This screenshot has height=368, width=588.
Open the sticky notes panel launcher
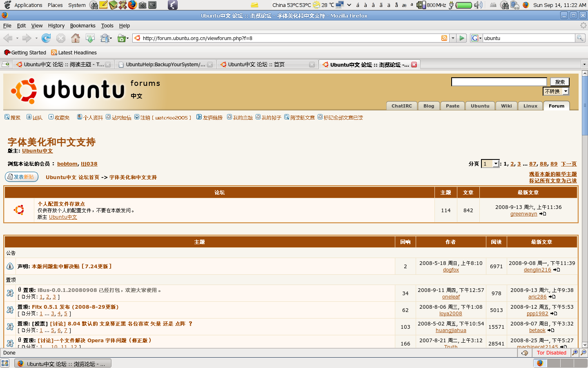click(103, 5)
